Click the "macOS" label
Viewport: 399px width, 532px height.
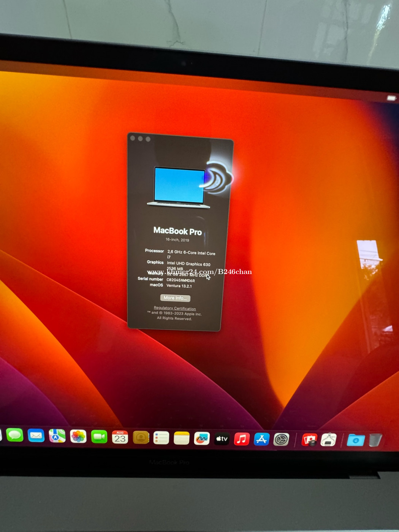tap(157, 285)
